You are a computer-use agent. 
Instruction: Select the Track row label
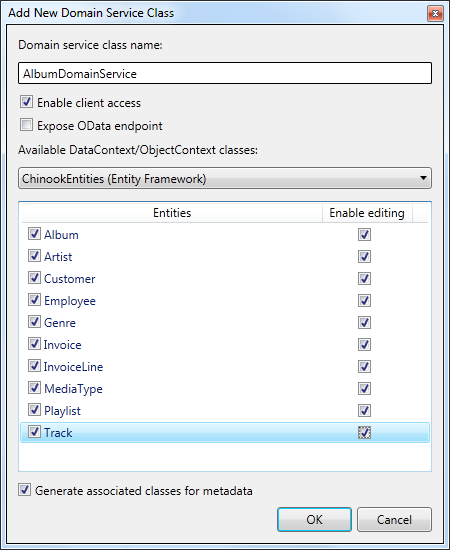click(x=58, y=433)
